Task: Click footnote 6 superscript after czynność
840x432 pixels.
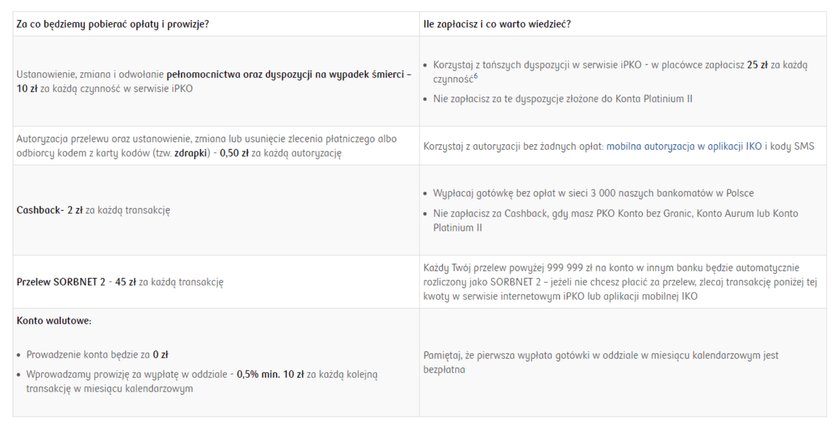Action: pyautogui.click(x=476, y=76)
